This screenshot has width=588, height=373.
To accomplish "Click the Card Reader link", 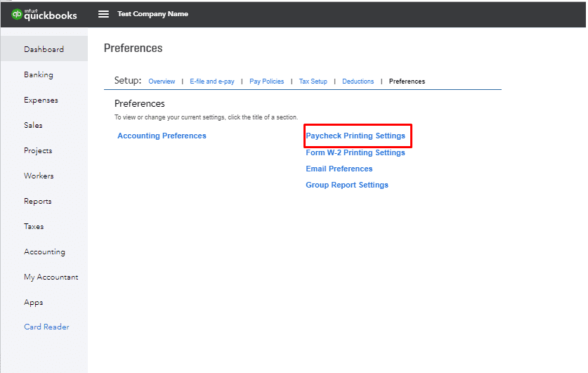I will [46, 327].
